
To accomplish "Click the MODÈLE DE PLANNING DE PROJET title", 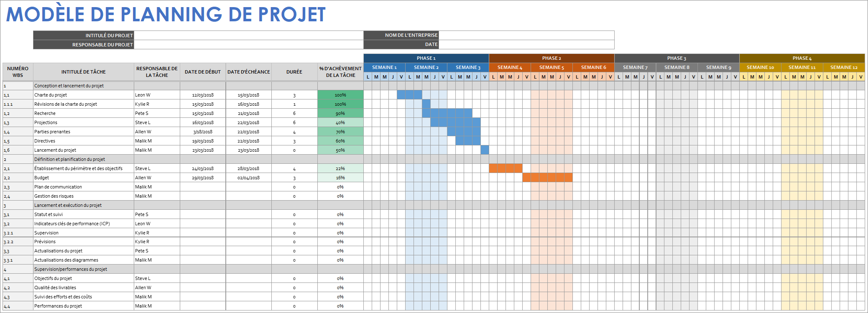I will click(166, 14).
